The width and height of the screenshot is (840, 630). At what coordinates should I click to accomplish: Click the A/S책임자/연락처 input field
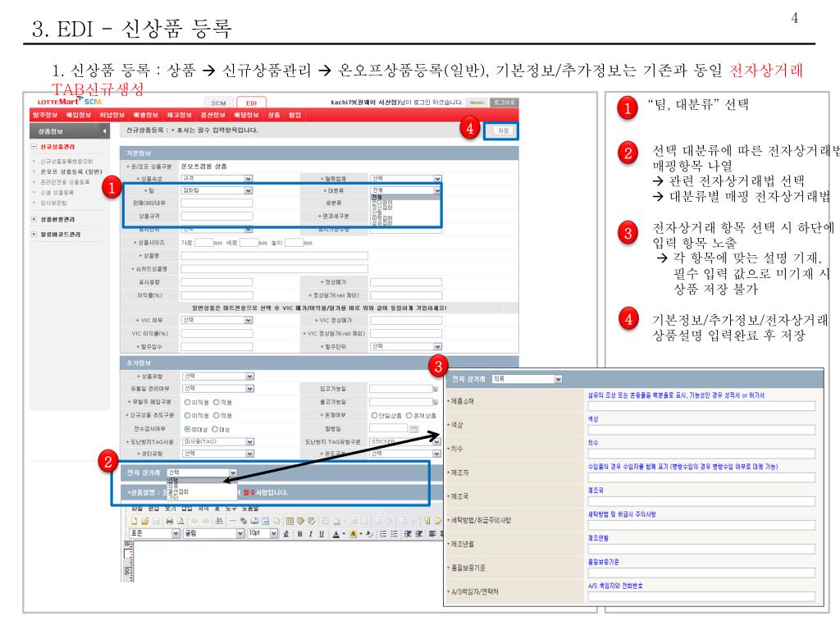point(701,597)
